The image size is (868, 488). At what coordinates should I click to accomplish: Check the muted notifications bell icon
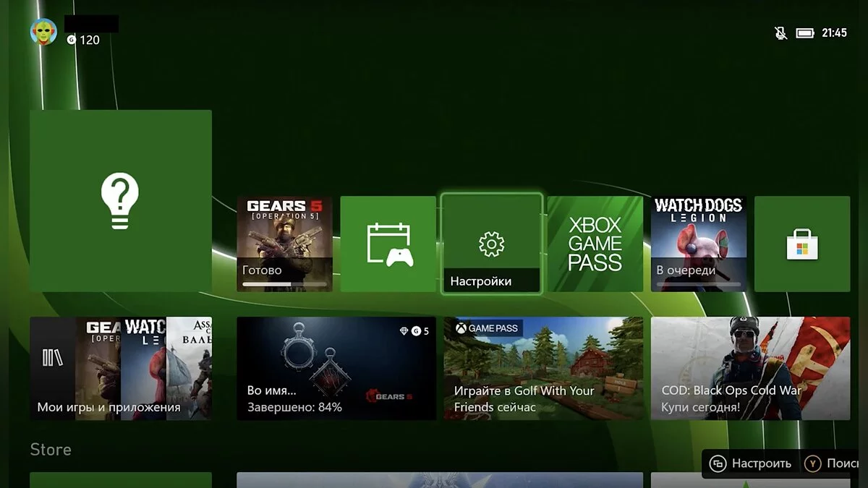pos(780,33)
